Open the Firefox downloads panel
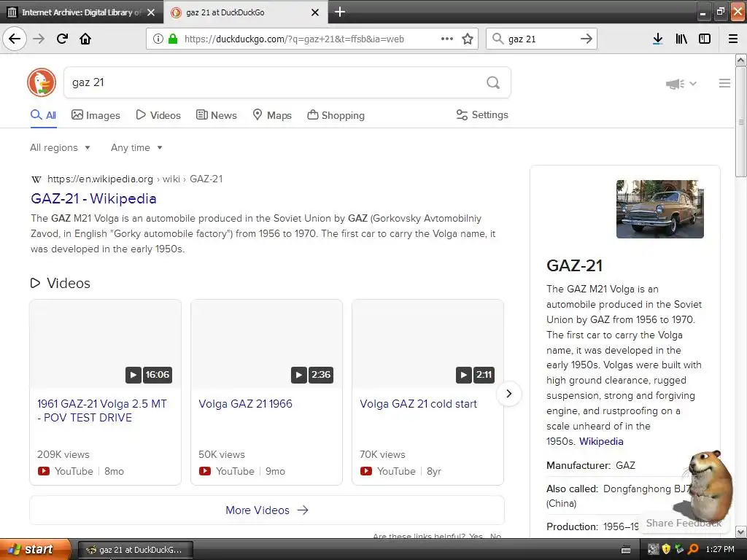This screenshot has width=747, height=560. pyautogui.click(x=657, y=39)
